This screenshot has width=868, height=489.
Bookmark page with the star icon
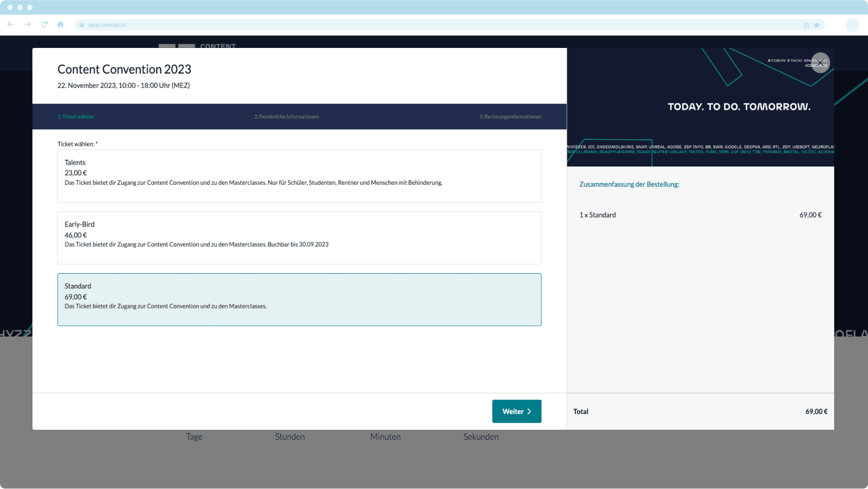click(817, 25)
